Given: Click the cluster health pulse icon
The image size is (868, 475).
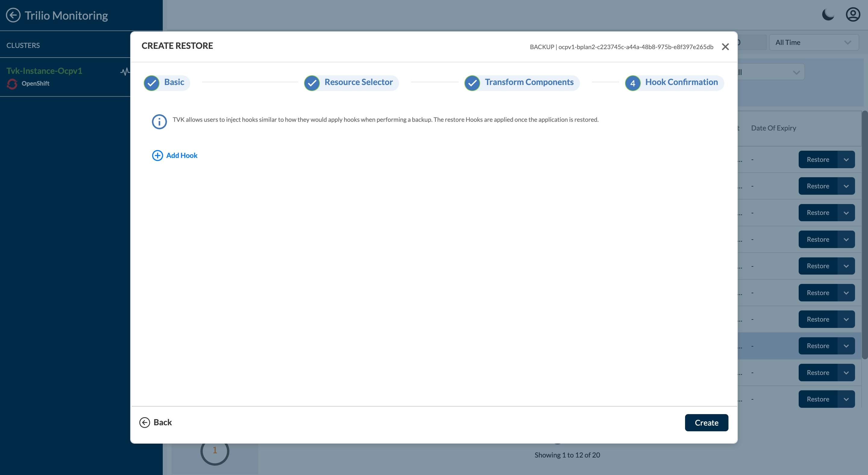Looking at the screenshot, I should tap(125, 71).
